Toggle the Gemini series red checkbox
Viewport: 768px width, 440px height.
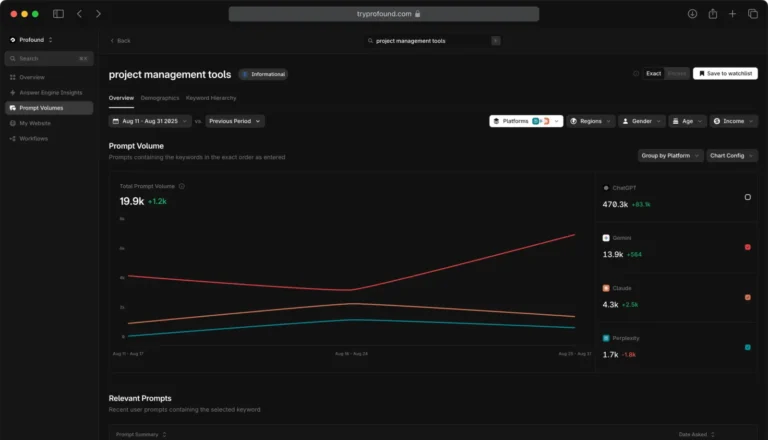click(x=747, y=247)
